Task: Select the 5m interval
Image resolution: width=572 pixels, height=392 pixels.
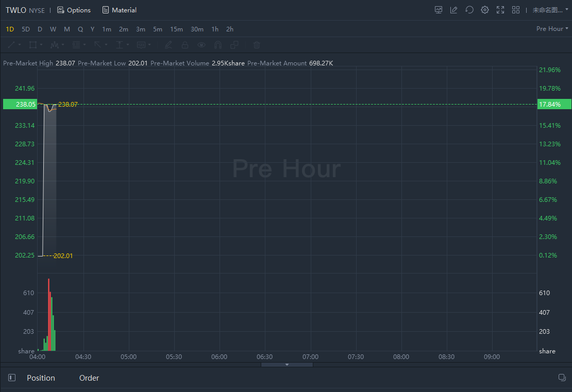Action: [158, 29]
